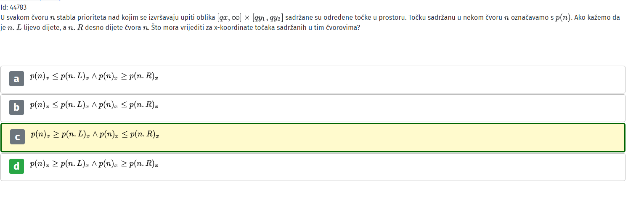Click the gray letter badge 'b'
Image resolution: width=644 pixels, height=197 pixels.
pos(16,107)
